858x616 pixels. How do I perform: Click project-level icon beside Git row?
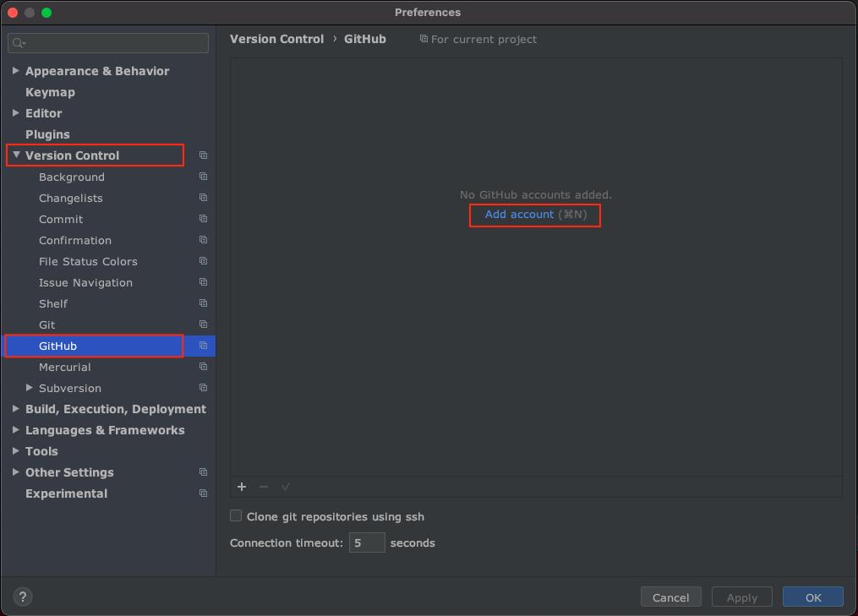click(203, 324)
